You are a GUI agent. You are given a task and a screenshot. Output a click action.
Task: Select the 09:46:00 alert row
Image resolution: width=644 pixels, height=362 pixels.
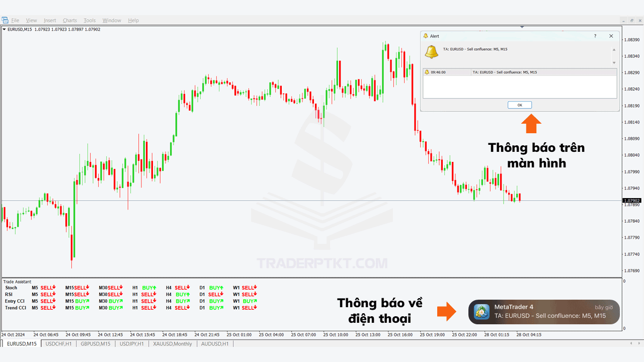520,72
